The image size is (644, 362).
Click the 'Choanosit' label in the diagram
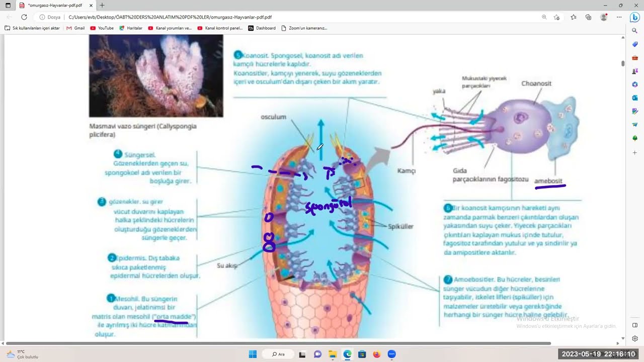(x=536, y=83)
